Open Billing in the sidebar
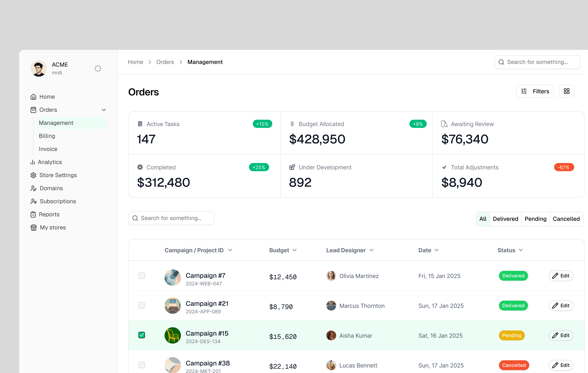Viewport: 588px width, 373px height. [x=47, y=136]
